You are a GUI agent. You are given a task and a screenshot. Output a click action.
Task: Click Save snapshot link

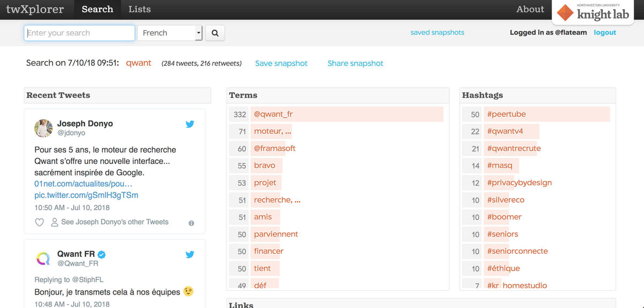pos(281,63)
